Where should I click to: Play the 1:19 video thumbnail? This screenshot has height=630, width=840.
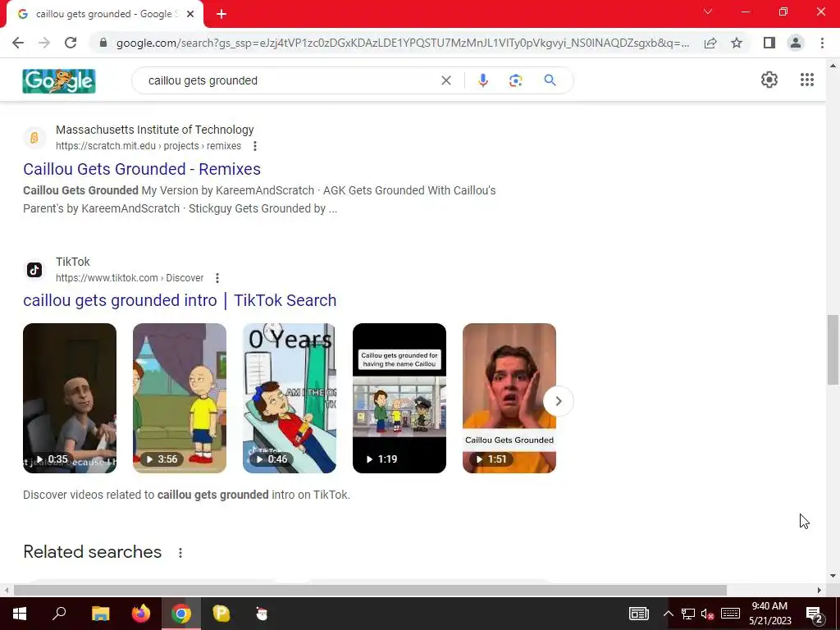click(x=399, y=398)
